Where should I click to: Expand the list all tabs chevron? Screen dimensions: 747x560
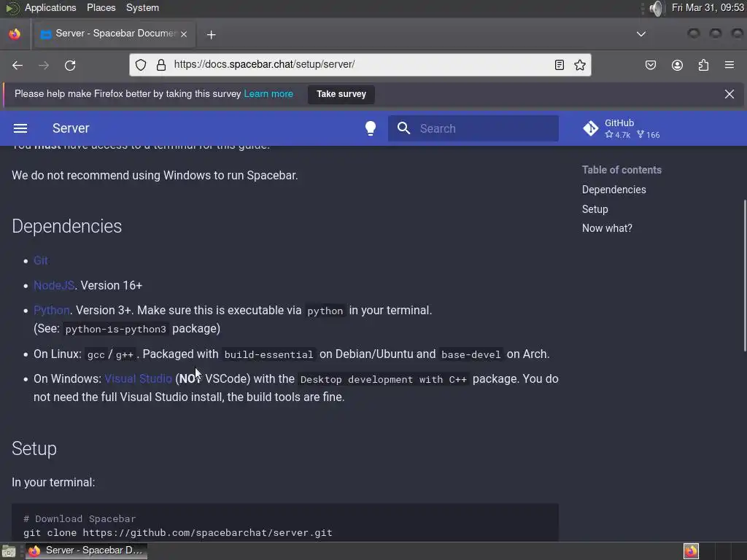coord(641,34)
